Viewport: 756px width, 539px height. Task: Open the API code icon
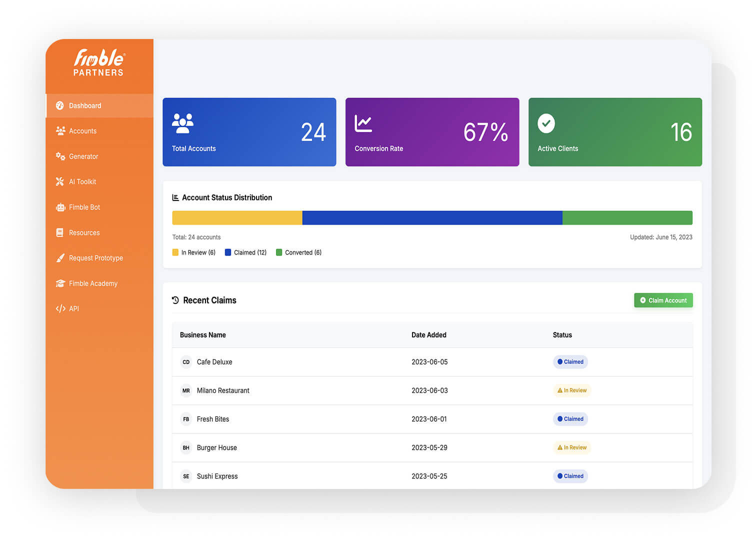(x=60, y=308)
